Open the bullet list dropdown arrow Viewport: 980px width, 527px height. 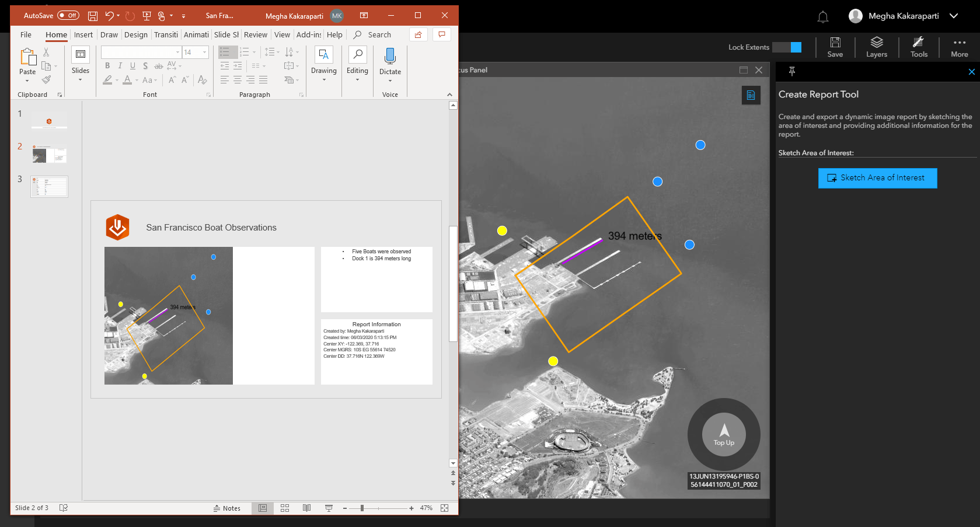click(x=233, y=52)
